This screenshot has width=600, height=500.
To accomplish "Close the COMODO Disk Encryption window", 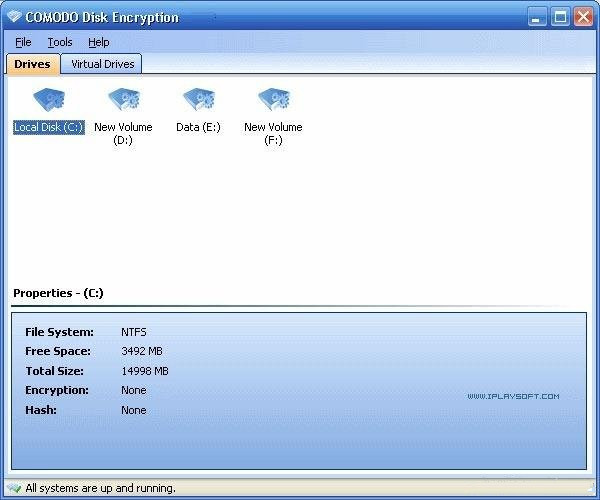I will tap(583, 17).
